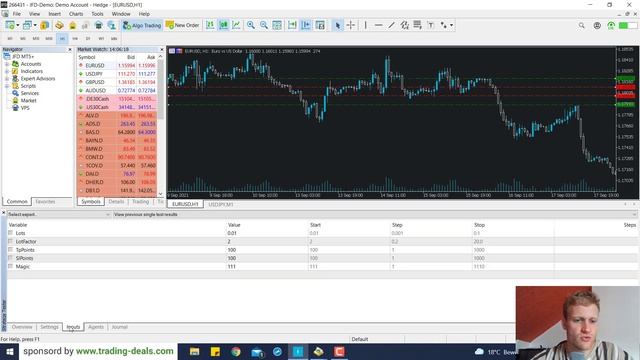Open the Details tab in Market Watch
Screen dimensions: 640x360
click(116, 202)
